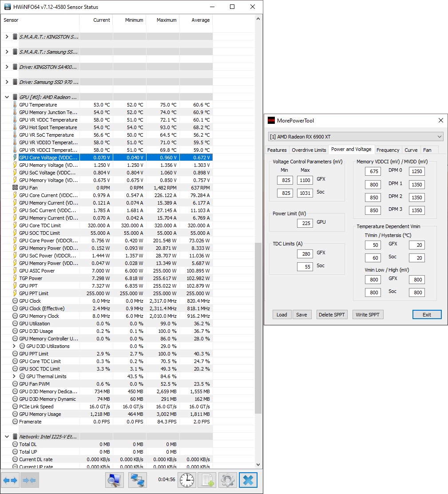
Task: Switch to the Overdrive Limits tab
Action: [309, 150]
